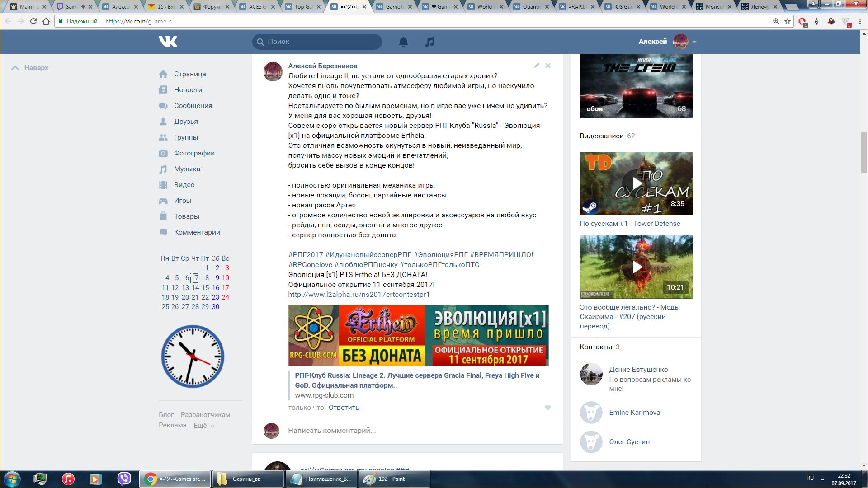Go to Chrome home page icon
The height and width of the screenshot is (488, 868).
(x=46, y=21)
